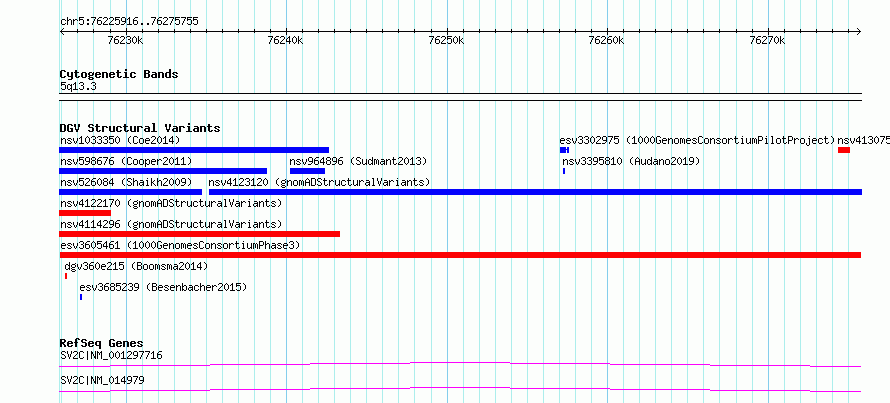Open esv3685239 (Besenbacher2015) label
890x403 pixels.
(163, 287)
